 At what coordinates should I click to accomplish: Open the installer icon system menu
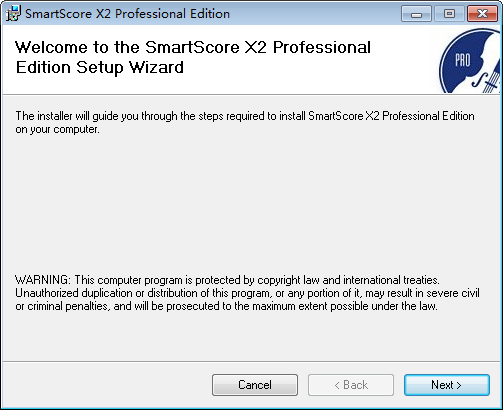[13, 13]
